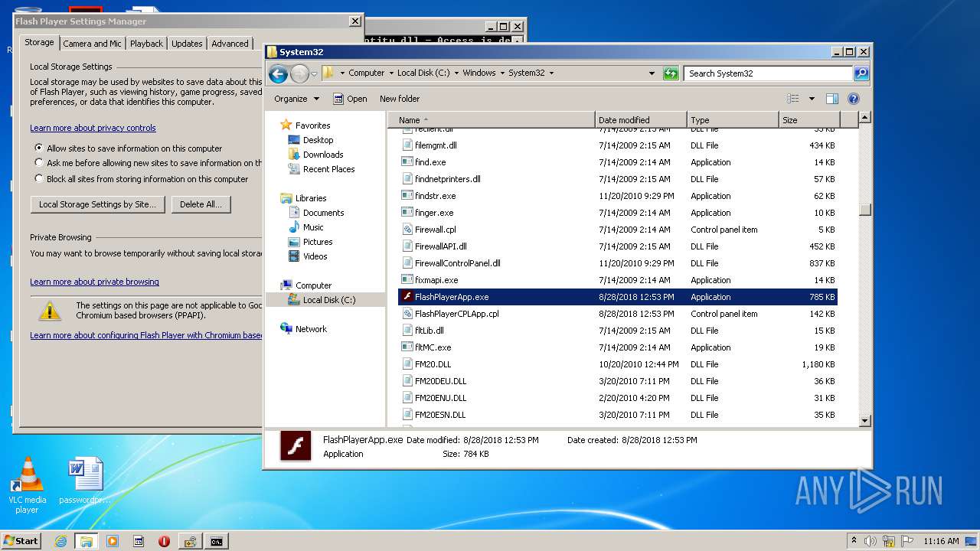
Task: Open Explorer Help question mark icon
Action: [x=854, y=99]
